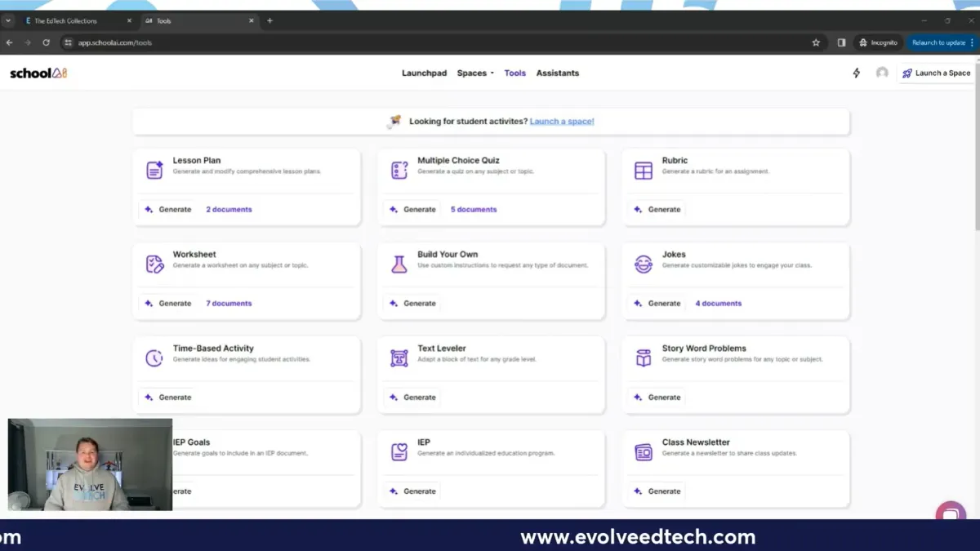Screen dimensions: 980x551
Task: Open the tab search dropdown arrow
Action: pos(9,20)
